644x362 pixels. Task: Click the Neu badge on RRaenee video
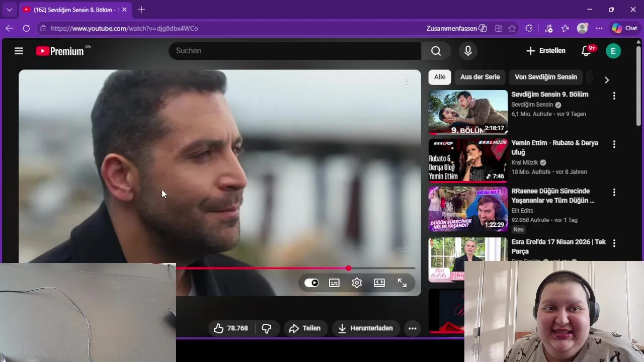coord(519,229)
